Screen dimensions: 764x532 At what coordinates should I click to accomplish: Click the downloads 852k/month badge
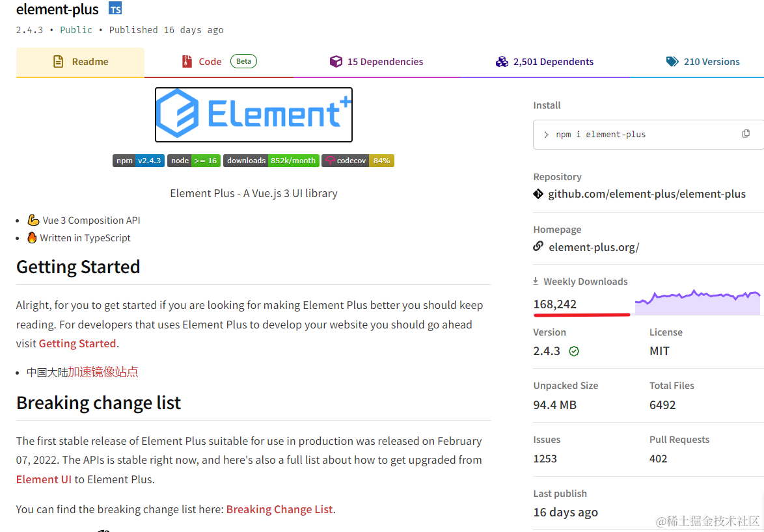coord(271,161)
